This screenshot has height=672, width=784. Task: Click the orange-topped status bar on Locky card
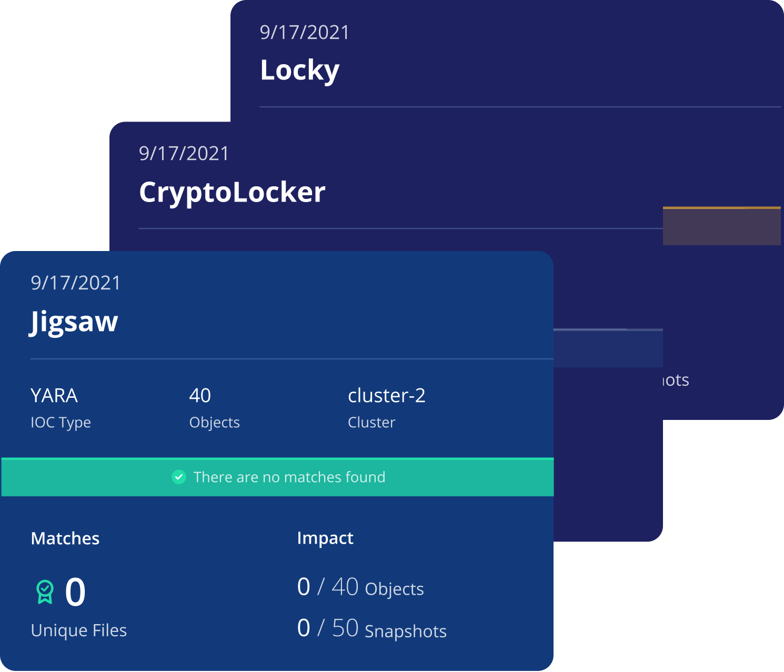click(x=721, y=226)
